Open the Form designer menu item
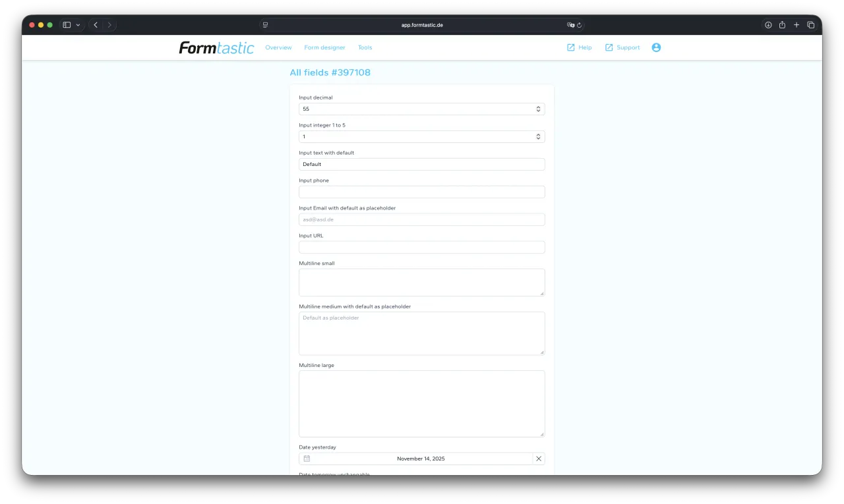 [x=324, y=47]
